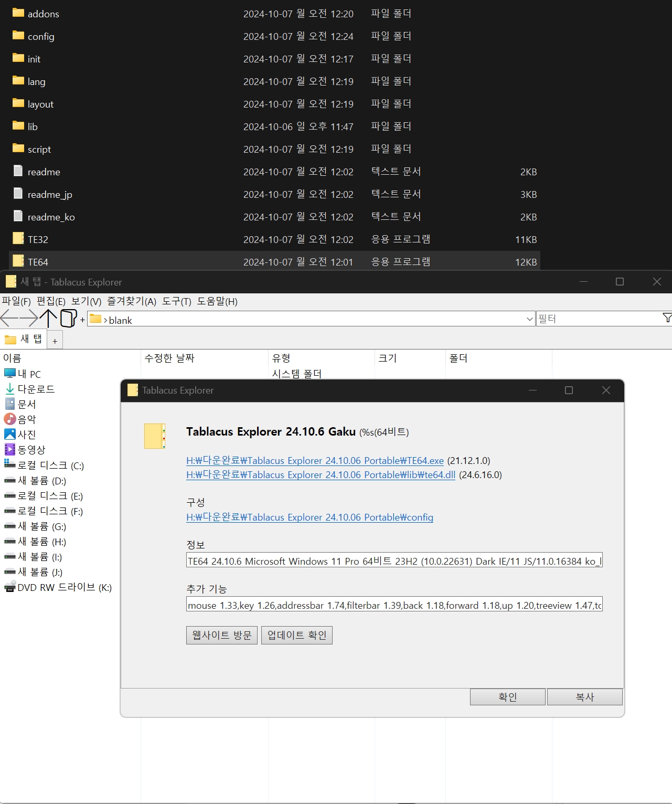This screenshot has height=804, width=672.
Task: Click the addons folder icon in dark list
Action: (18, 13)
